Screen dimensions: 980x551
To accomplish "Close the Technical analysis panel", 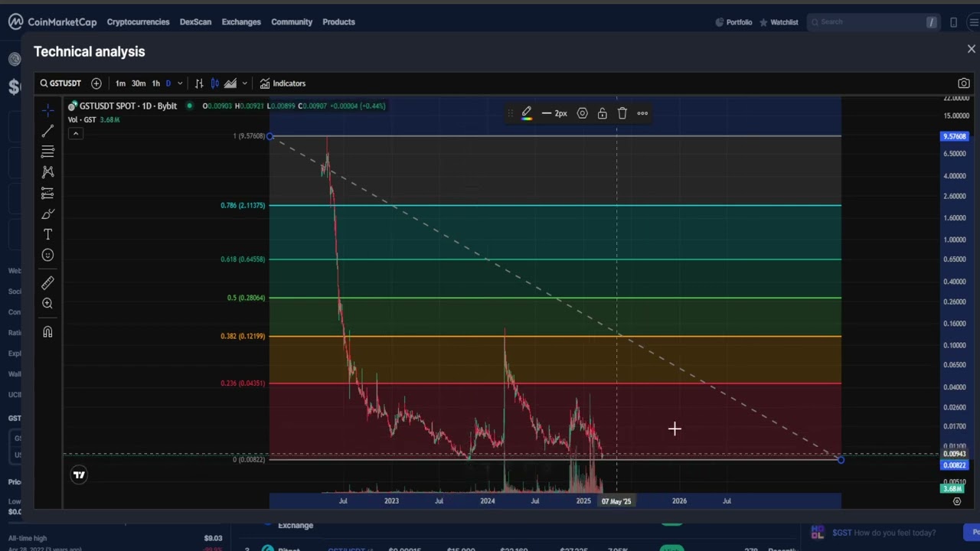I will (972, 49).
